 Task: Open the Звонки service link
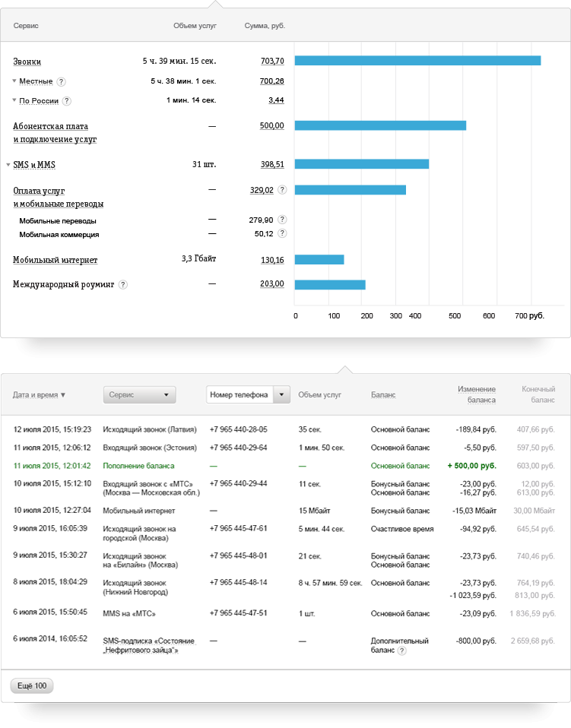pos(27,62)
